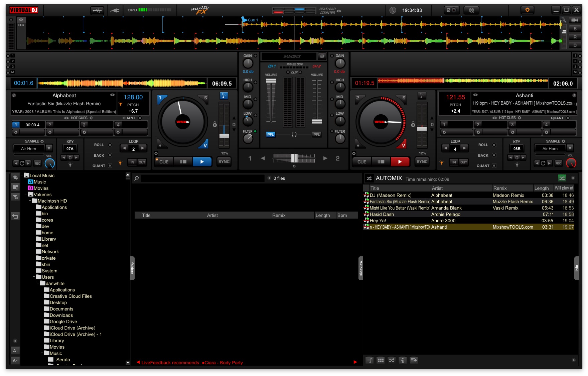Click the note icon above deck 1 pitch slider
588x376 pixels.
[224, 96]
